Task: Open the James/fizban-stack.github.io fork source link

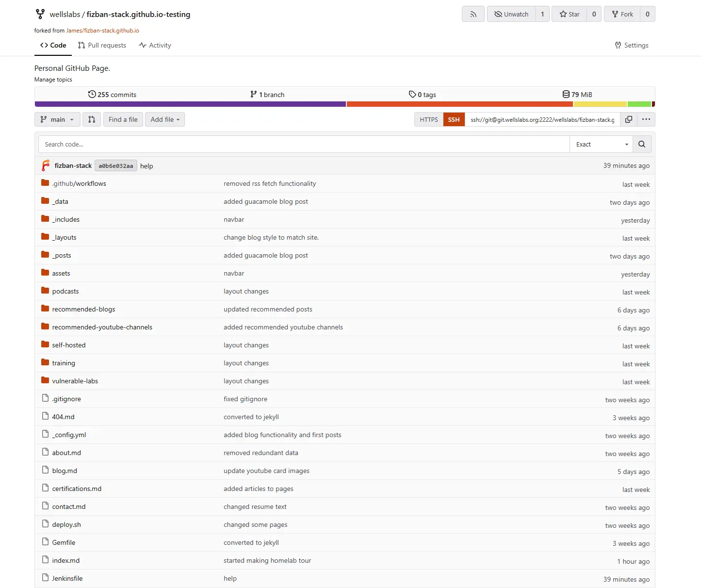Action: (x=103, y=31)
